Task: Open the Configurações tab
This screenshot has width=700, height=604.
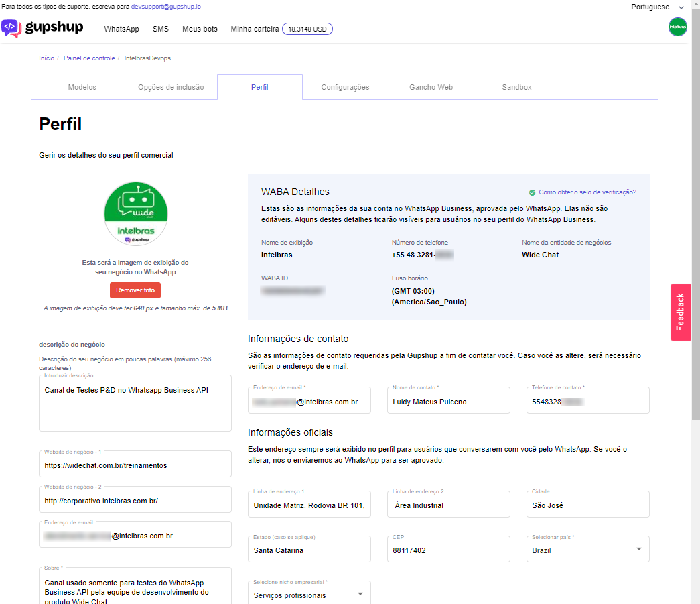Action: [345, 87]
